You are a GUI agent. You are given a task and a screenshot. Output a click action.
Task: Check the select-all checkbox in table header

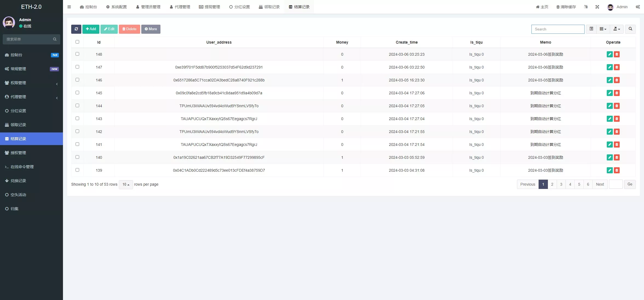[x=77, y=42]
